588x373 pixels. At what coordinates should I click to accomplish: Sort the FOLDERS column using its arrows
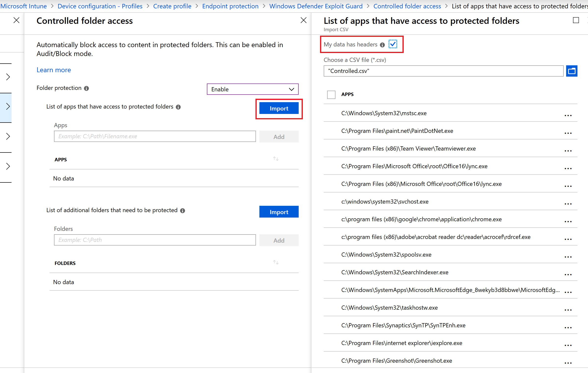coord(276,262)
